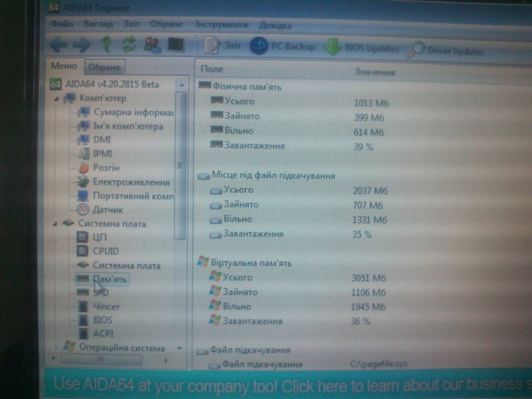Click the Back navigation arrow in toolbar
This screenshot has height=399, width=532.
click(59, 45)
